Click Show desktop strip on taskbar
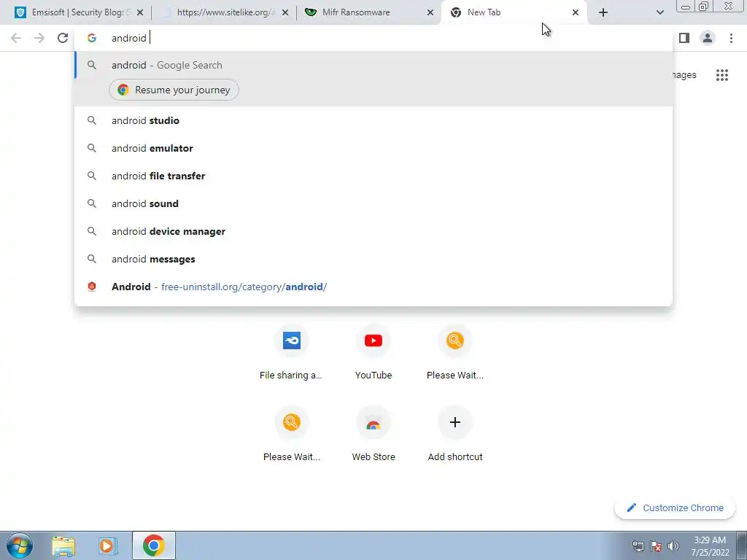This screenshot has height=560, width=747. [742, 545]
